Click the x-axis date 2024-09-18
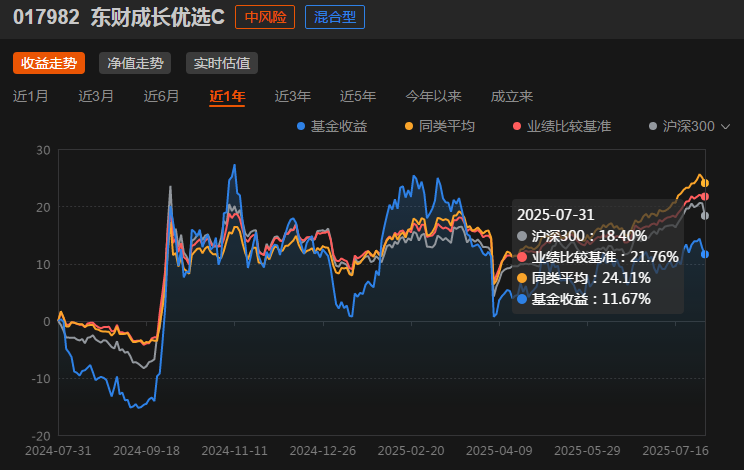The height and width of the screenshot is (470, 744). click(x=146, y=451)
